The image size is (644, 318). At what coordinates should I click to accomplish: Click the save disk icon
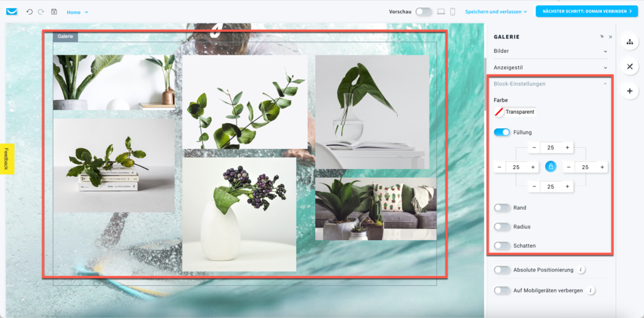click(x=54, y=12)
